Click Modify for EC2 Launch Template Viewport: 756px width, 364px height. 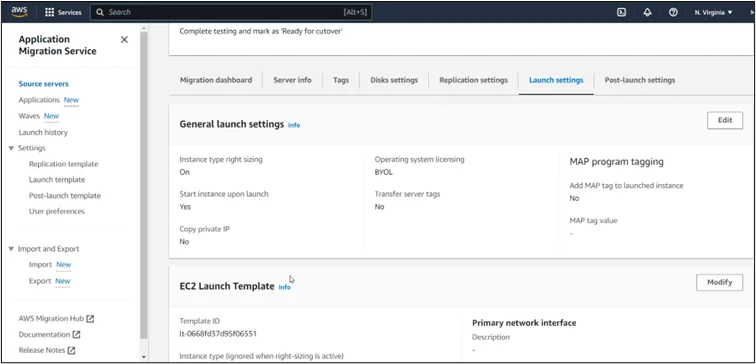[x=719, y=283]
